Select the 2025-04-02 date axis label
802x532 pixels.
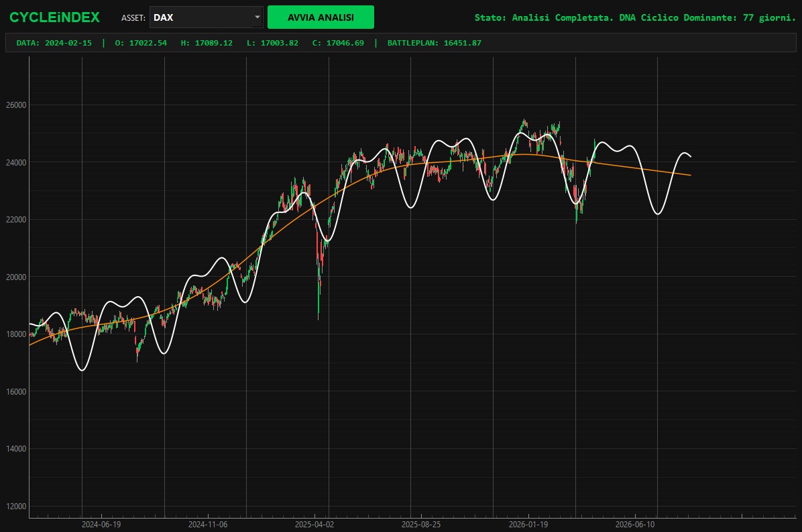[314, 525]
